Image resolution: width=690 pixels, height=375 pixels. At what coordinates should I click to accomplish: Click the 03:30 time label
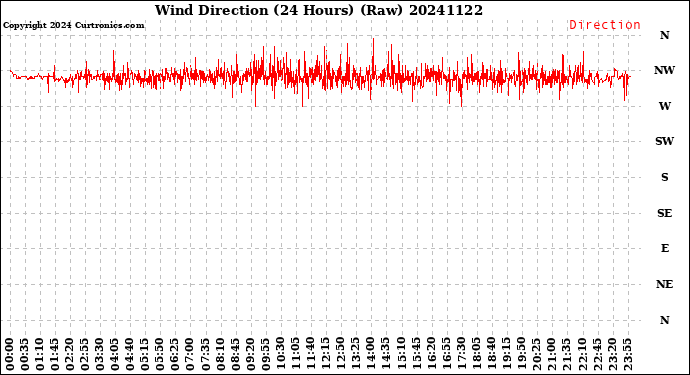[100, 355]
